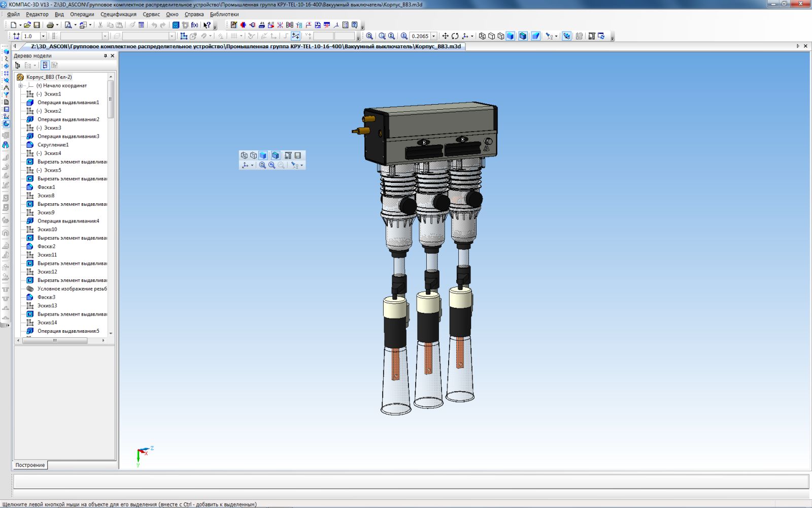Open the Спецификация menu
Image resolution: width=812 pixels, height=508 pixels.
coord(118,14)
